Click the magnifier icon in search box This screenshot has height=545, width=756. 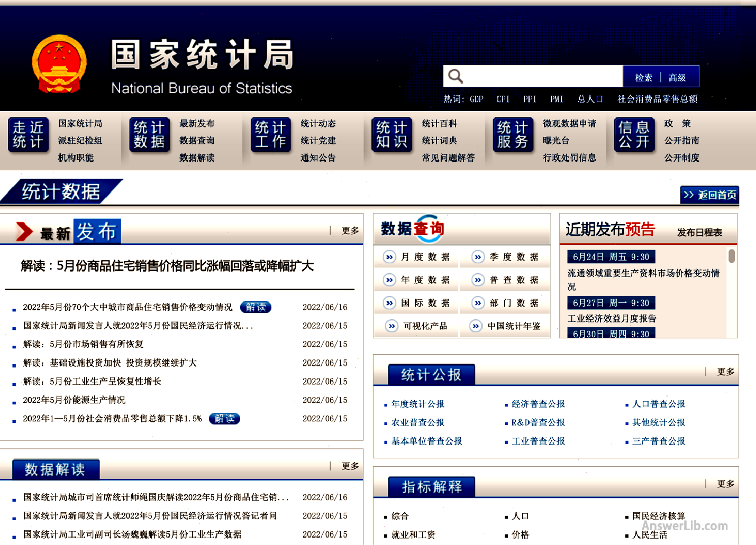click(x=456, y=76)
